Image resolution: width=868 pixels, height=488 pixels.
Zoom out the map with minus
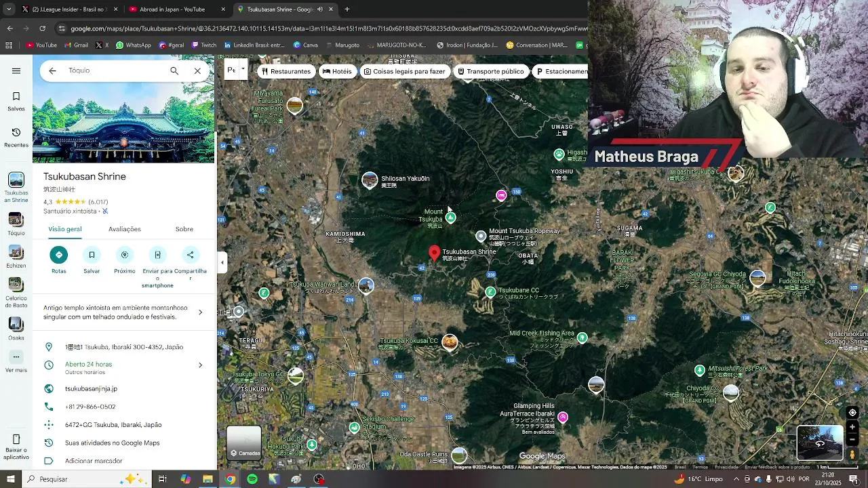click(852, 439)
